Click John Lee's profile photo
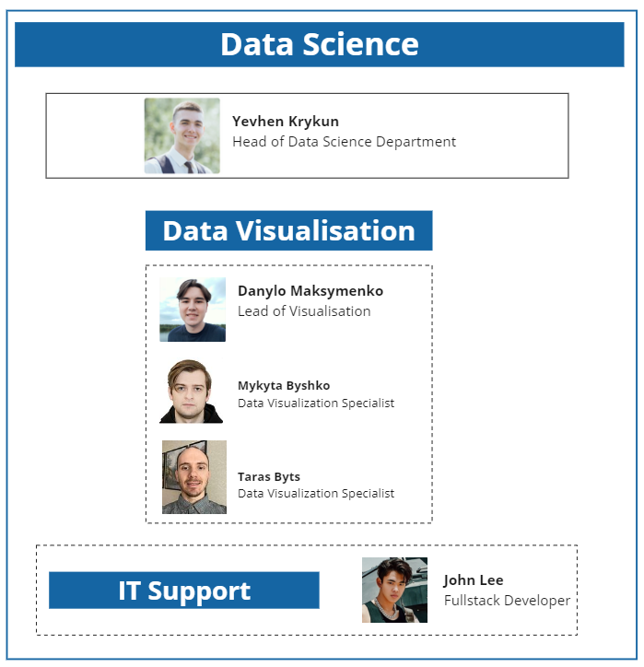 (x=394, y=590)
